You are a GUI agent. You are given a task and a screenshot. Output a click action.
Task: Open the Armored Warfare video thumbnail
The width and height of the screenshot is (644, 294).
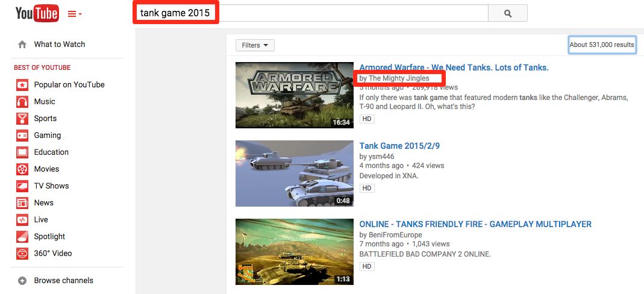(295, 95)
